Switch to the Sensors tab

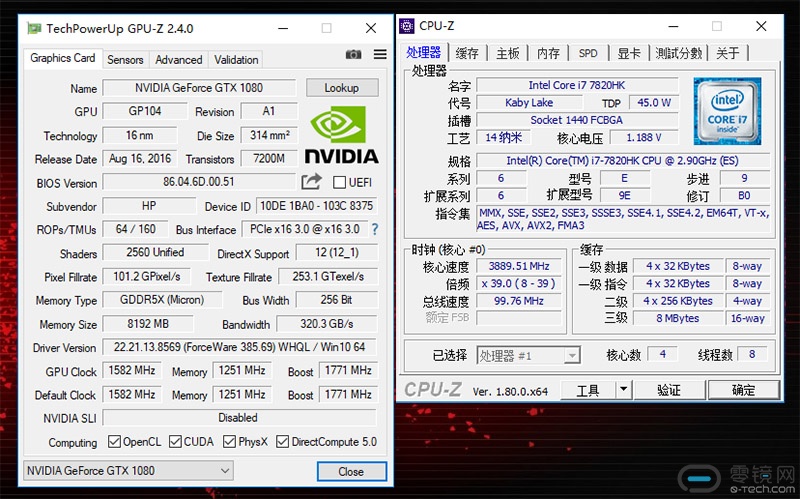click(125, 60)
